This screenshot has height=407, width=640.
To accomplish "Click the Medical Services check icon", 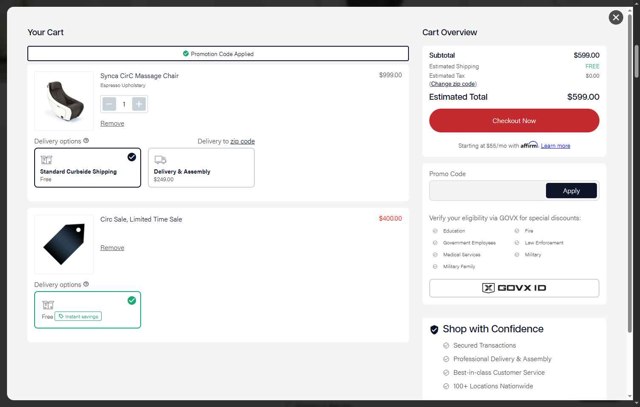I will point(435,255).
